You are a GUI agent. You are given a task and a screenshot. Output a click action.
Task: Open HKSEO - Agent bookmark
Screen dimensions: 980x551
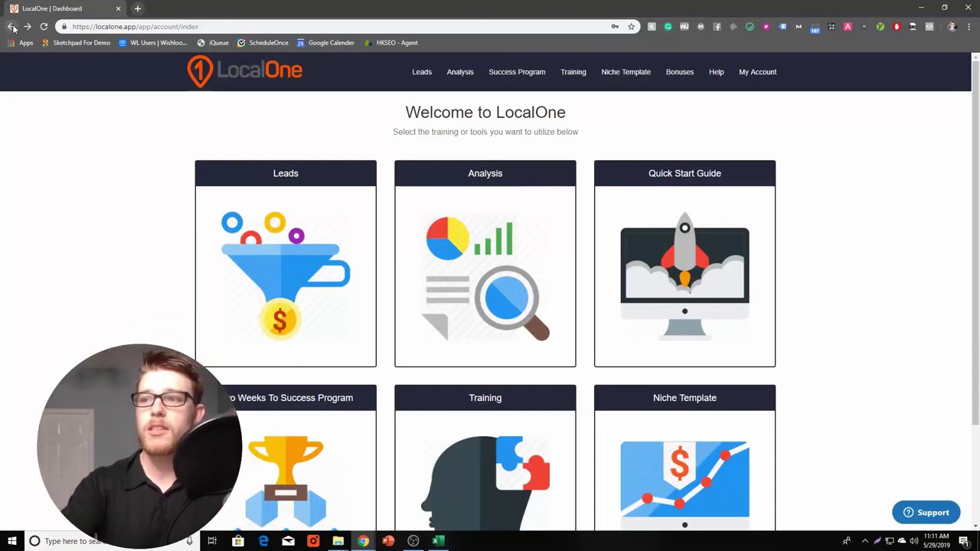tap(390, 43)
